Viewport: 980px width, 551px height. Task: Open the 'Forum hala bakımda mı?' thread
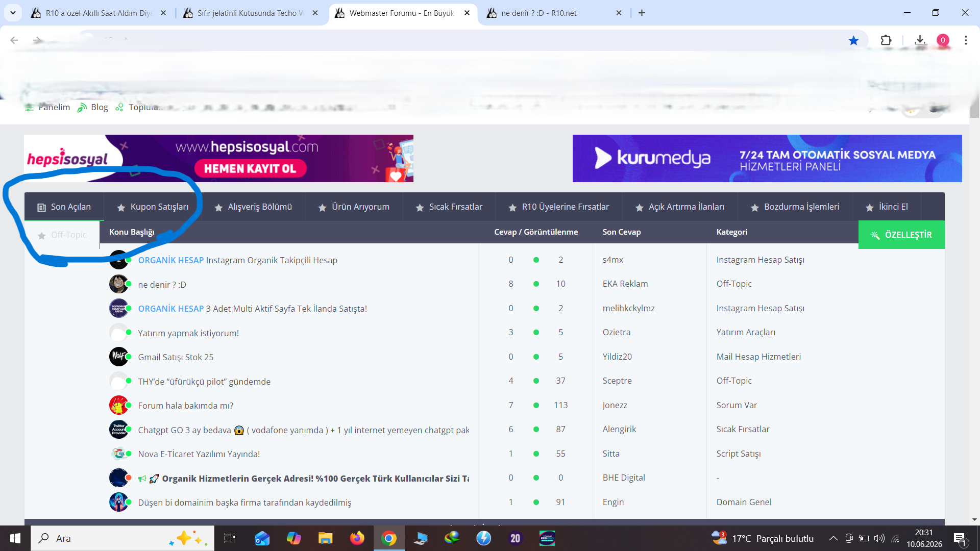(185, 406)
